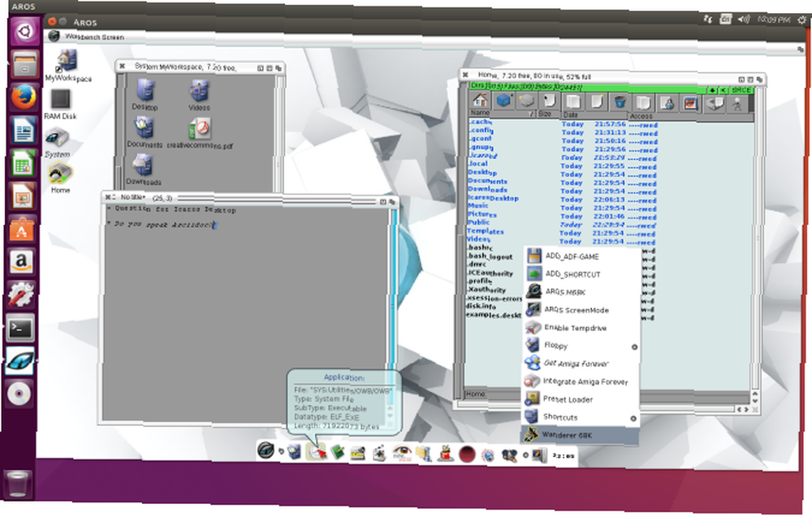Open the binoculars icon in the dock

point(510,455)
